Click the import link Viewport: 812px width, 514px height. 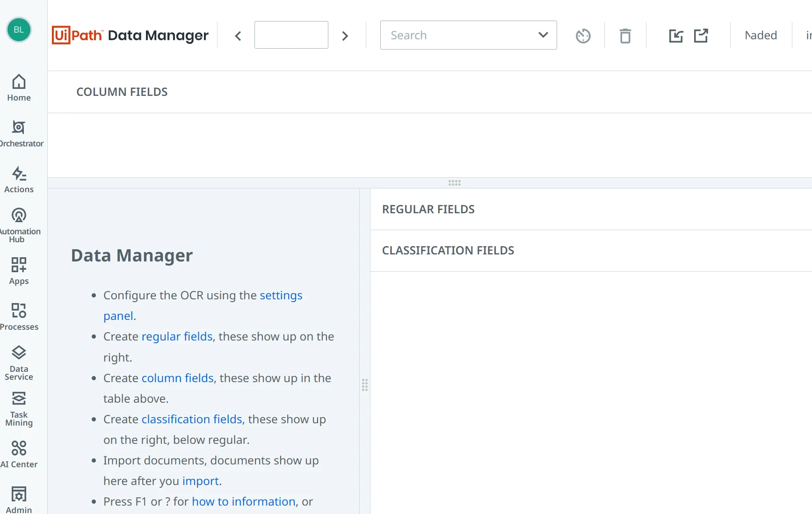pyautogui.click(x=201, y=481)
